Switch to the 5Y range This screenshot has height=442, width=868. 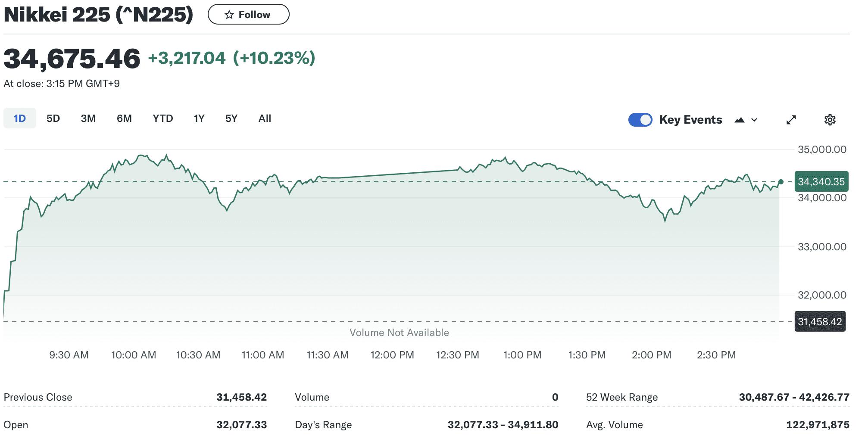[x=231, y=118]
